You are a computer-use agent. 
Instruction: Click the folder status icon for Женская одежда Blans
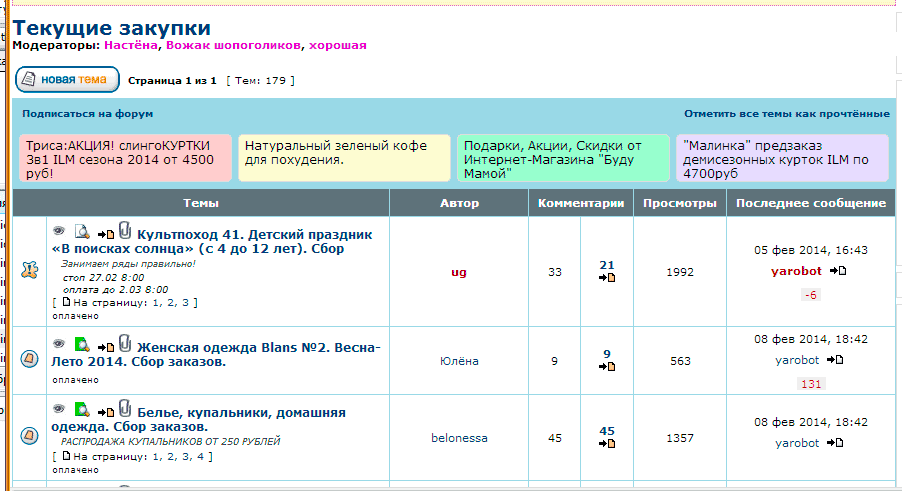tap(30, 361)
